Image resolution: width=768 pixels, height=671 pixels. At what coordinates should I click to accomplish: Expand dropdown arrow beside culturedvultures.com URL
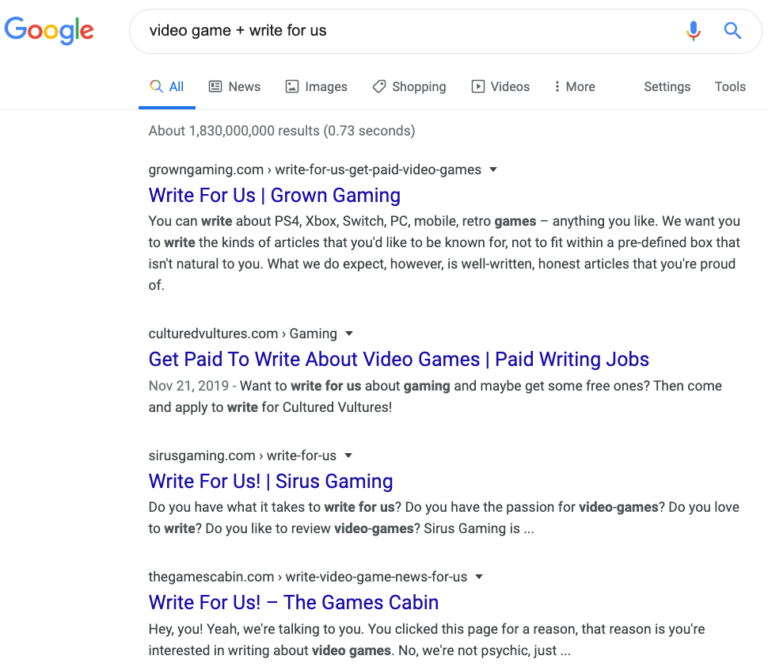pos(349,334)
